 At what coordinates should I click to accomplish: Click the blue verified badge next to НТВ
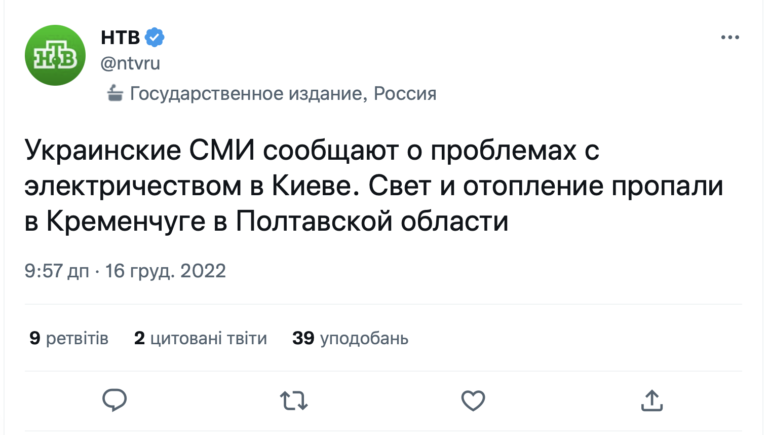(155, 38)
